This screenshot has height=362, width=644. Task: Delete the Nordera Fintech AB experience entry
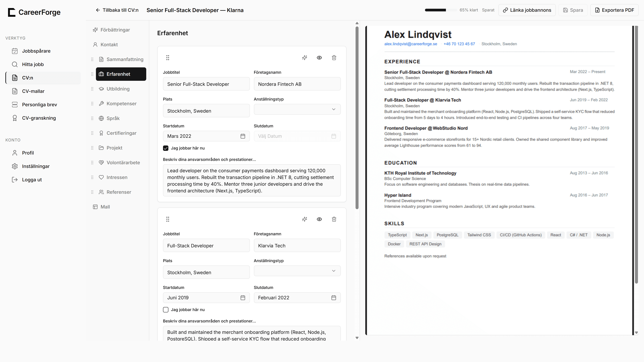point(334,58)
